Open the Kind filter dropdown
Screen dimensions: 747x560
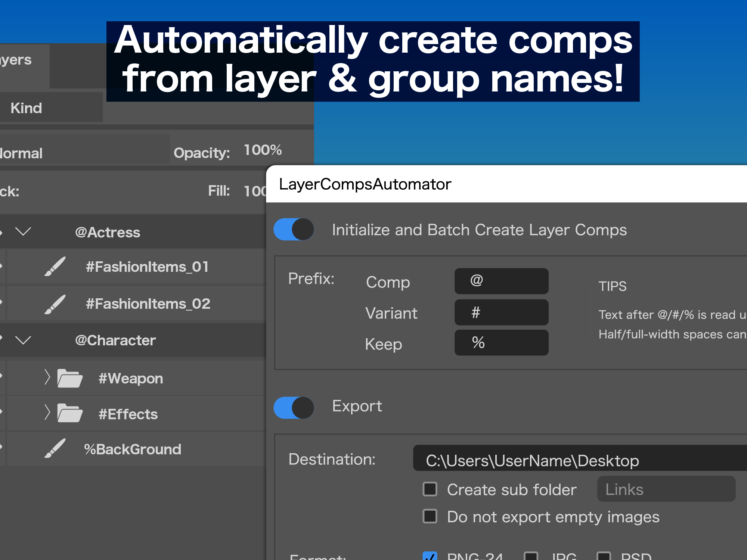click(51, 108)
